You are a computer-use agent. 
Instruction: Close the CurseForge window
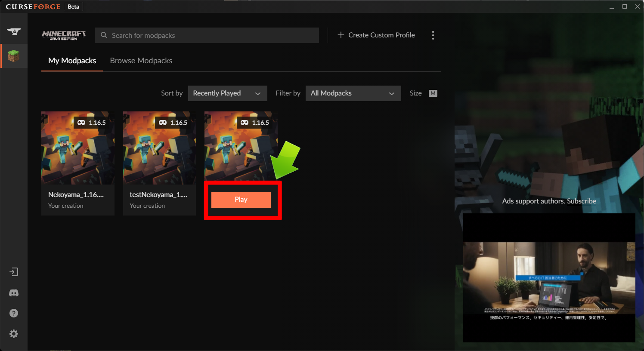click(x=638, y=6)
